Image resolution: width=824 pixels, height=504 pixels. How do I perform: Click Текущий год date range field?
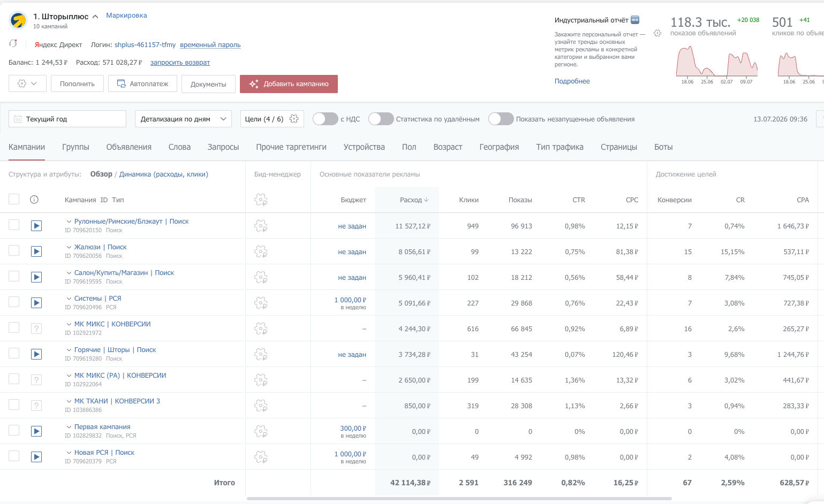(67, 119)
